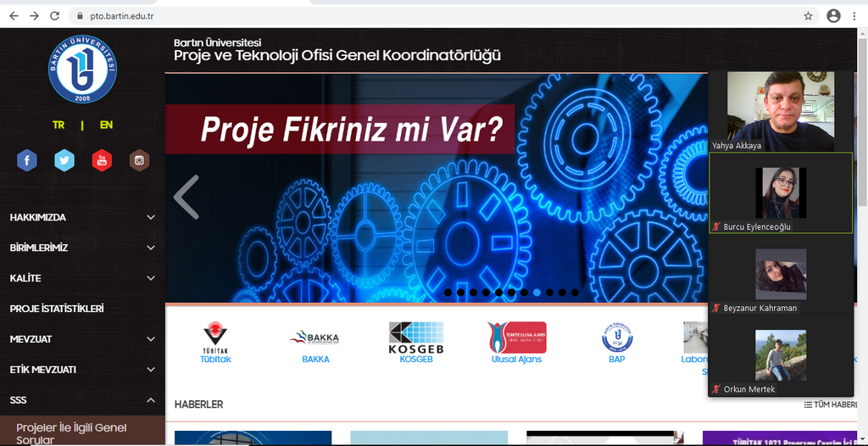Expand the ETİK MEVZUATI menu

tap(82, 370)
